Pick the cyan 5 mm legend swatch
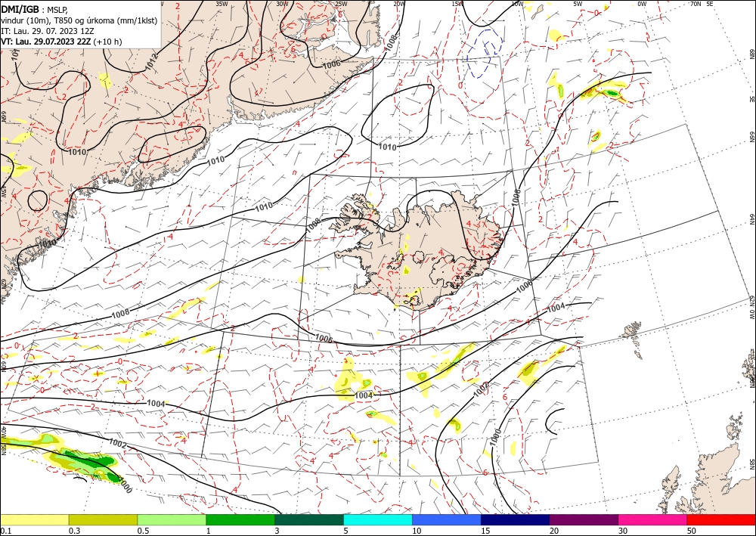756x536 pixels. [x=378, y=519]
